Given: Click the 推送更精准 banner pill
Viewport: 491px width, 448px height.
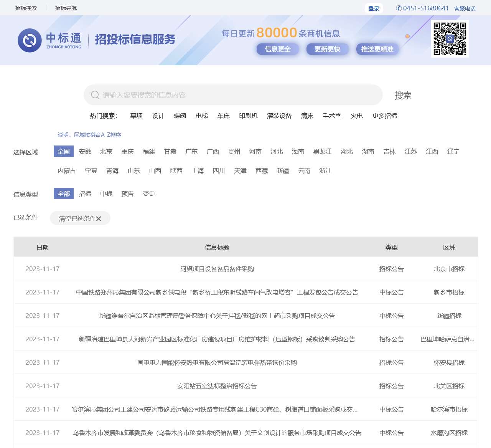Looking at the screenshot, I should tap(377, 49).
